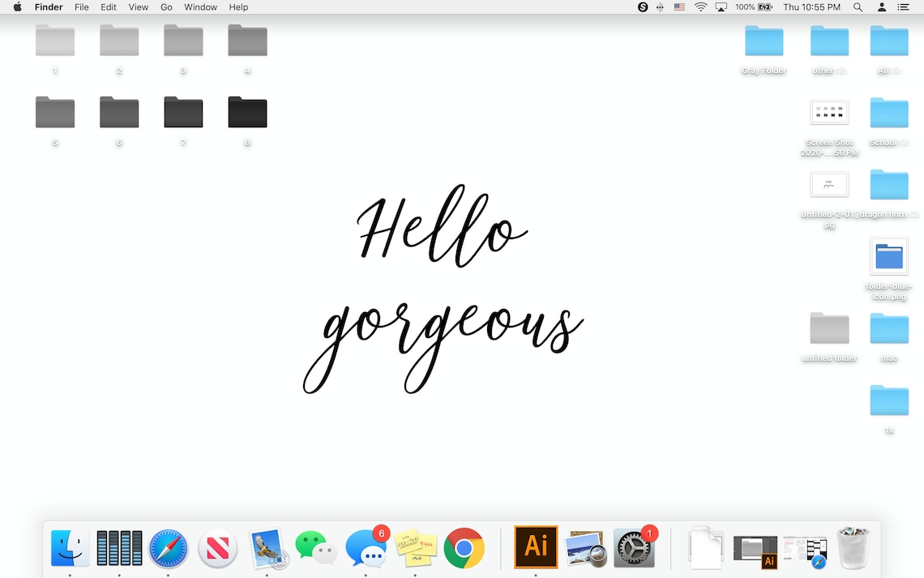Launch Safari from the Dock
Screen dimensions: 924x578
(x=169, y=547)
